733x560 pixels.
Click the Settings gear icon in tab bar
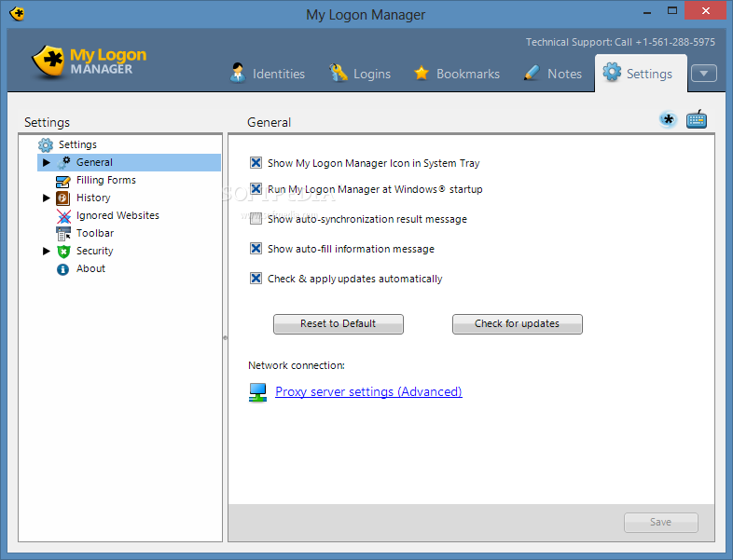coord(612,72)
